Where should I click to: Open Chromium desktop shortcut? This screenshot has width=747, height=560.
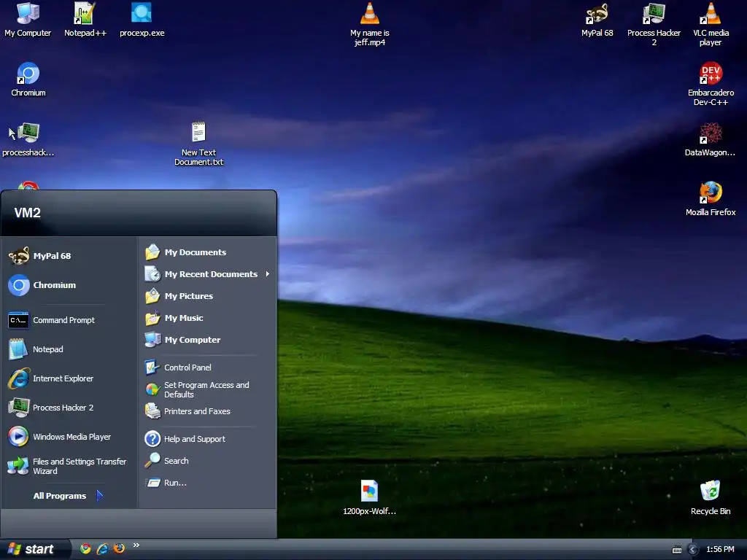[28, 79]
